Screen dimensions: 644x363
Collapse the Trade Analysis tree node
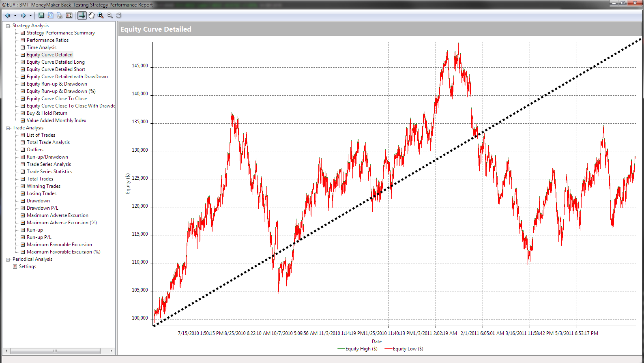pos(8,128)
